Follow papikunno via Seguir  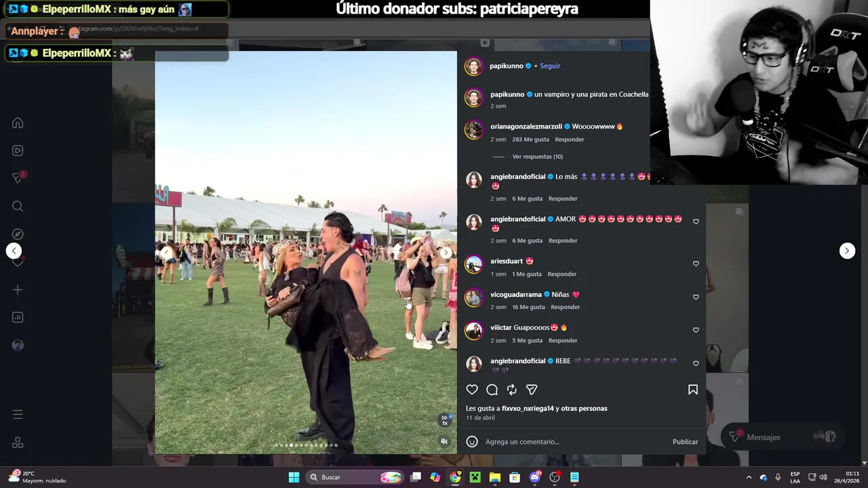550,66
